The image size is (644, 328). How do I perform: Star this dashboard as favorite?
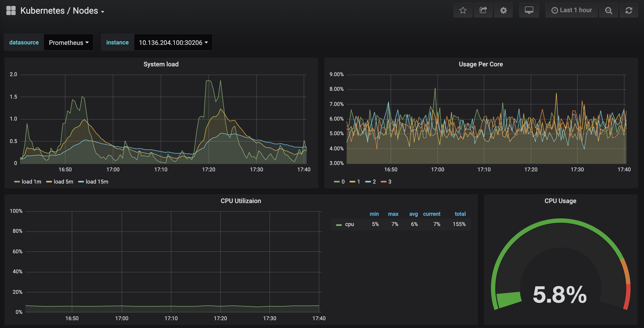click(463, 10)
